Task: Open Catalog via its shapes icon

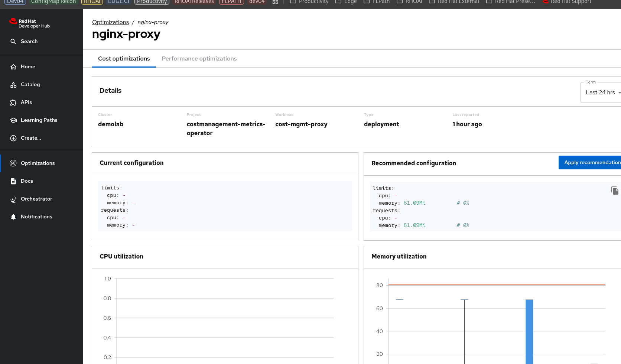Action: [x=13, y=85]
